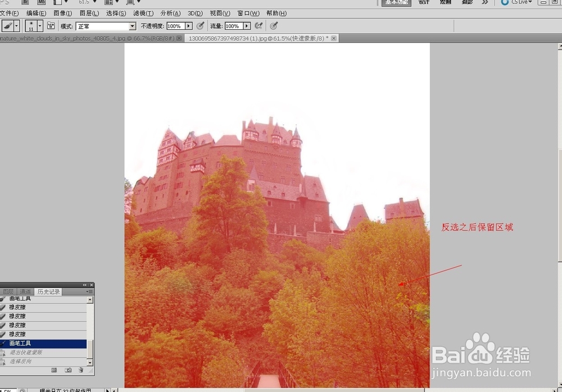This screenshot has width=562, height=392.
Task: Open the 流量 slider arrow
Action: (247, 26)
